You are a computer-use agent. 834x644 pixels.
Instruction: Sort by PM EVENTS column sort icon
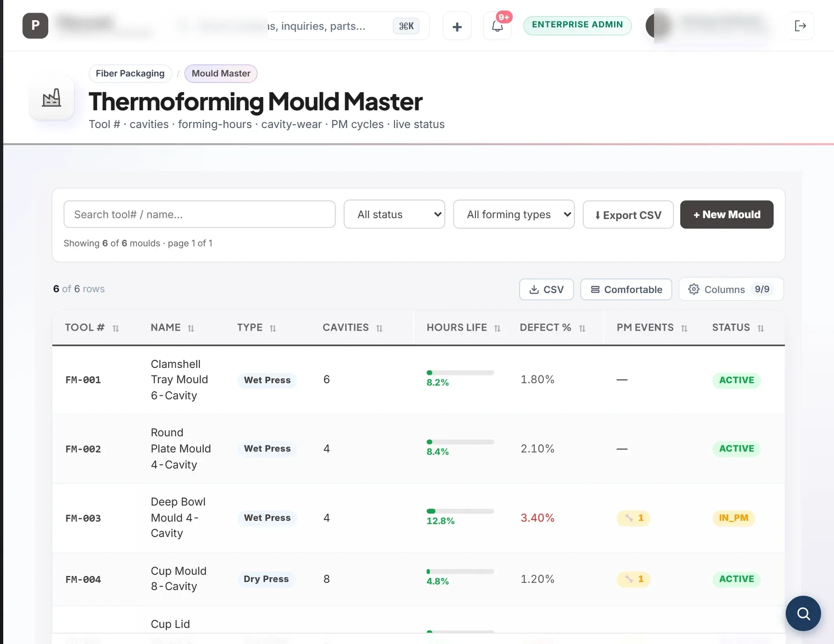[684, 328]
